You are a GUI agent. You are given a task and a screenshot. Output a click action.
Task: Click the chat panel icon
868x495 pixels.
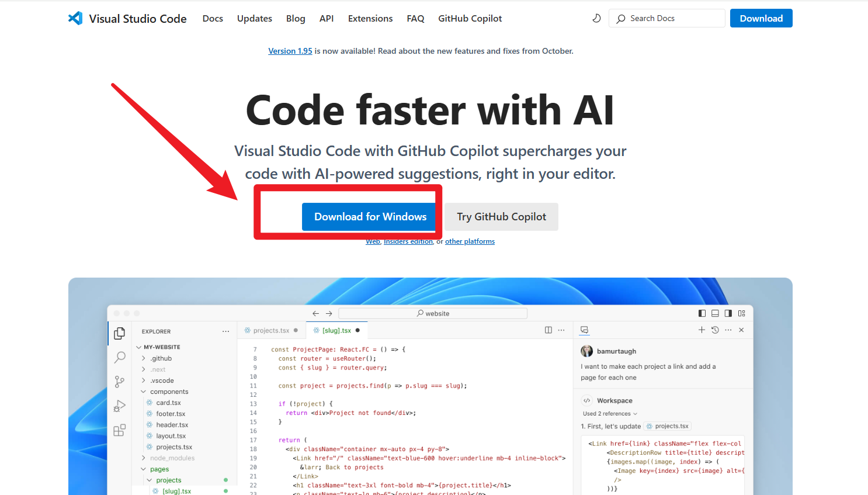(x=584, y=330)
